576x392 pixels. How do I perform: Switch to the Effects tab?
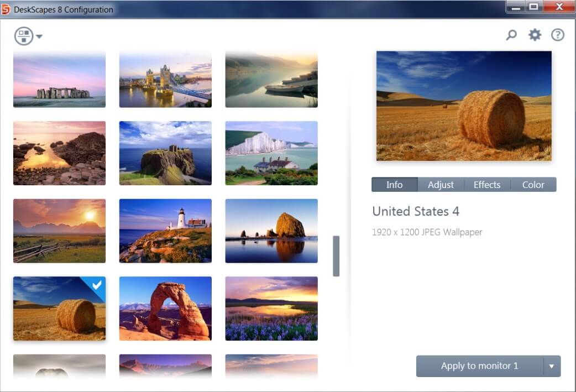tap(487, 185)
